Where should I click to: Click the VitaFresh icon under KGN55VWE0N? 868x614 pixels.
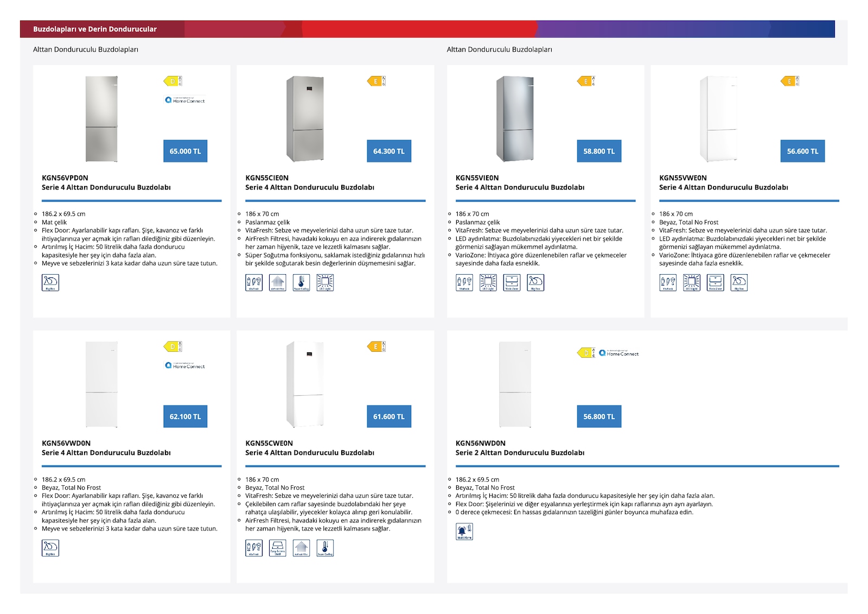click(668, 283)
